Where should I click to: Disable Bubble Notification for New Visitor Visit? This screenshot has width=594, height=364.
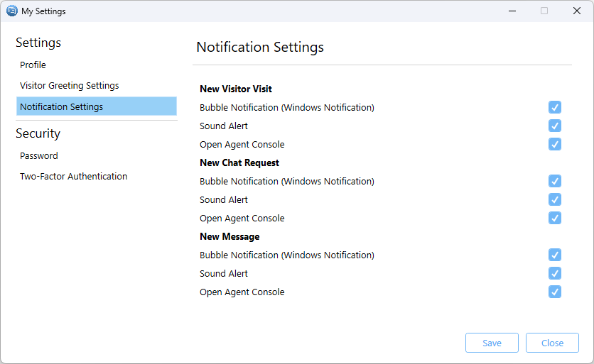[555, 107]
